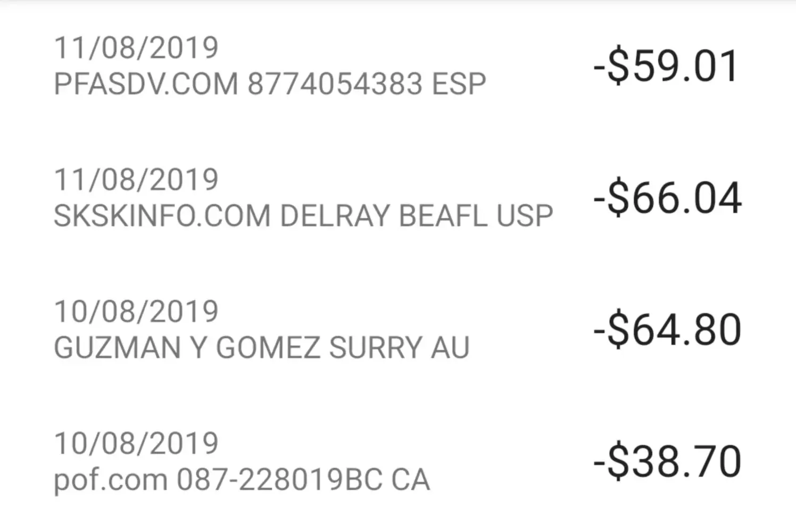
Task: Tap the -$64.80 transaction amount
Action: click(x=667, y=330)
